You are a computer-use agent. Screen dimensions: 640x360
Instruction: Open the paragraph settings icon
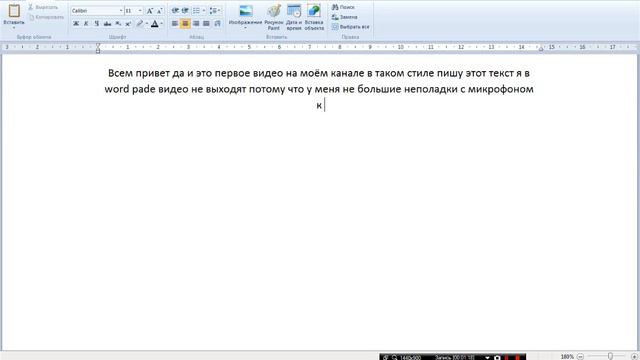pyautogui.click(x=218, y=24)
